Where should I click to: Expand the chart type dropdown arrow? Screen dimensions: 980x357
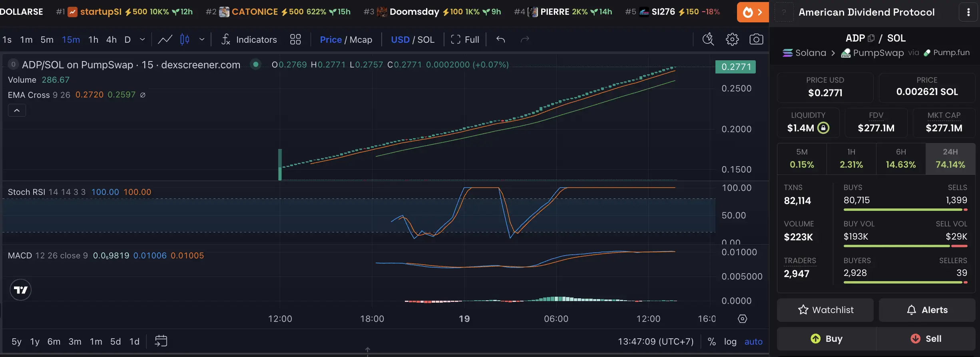tap(202, 40)
